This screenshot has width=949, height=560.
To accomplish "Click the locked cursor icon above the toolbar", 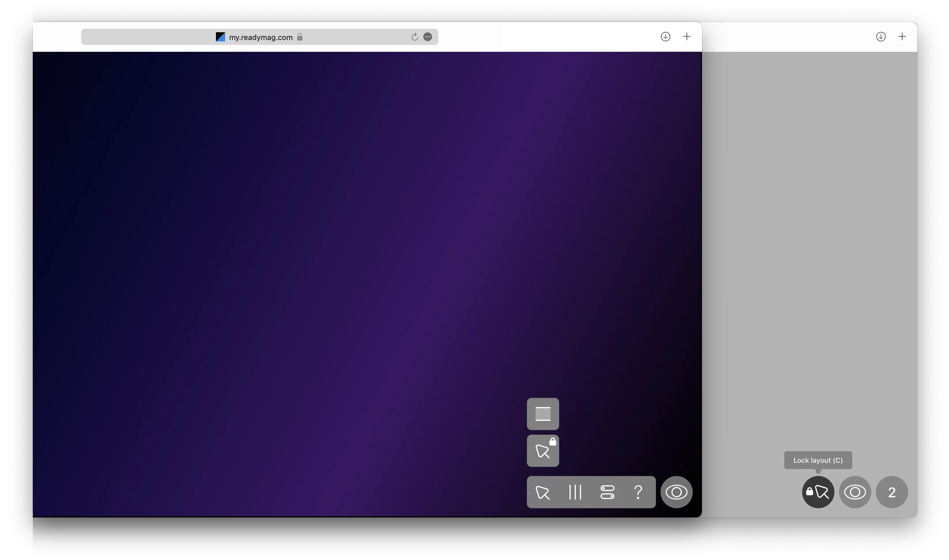I will pos(542,451).
